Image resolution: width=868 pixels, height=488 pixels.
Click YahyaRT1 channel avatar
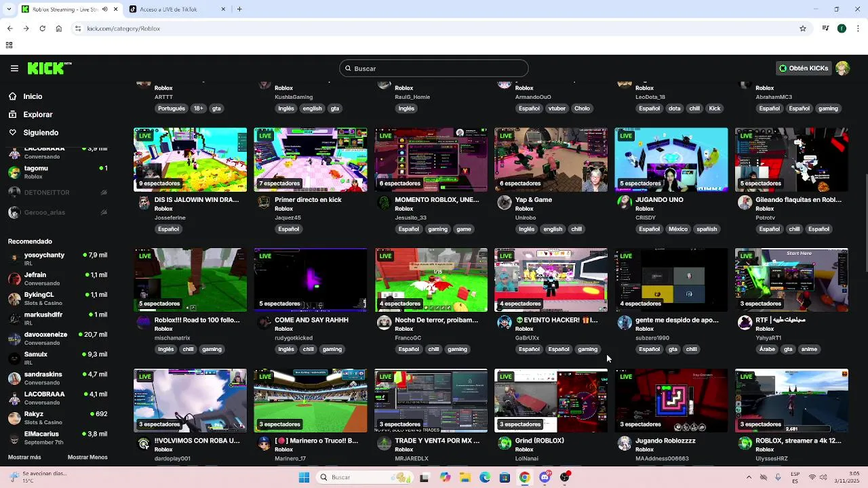745,323
